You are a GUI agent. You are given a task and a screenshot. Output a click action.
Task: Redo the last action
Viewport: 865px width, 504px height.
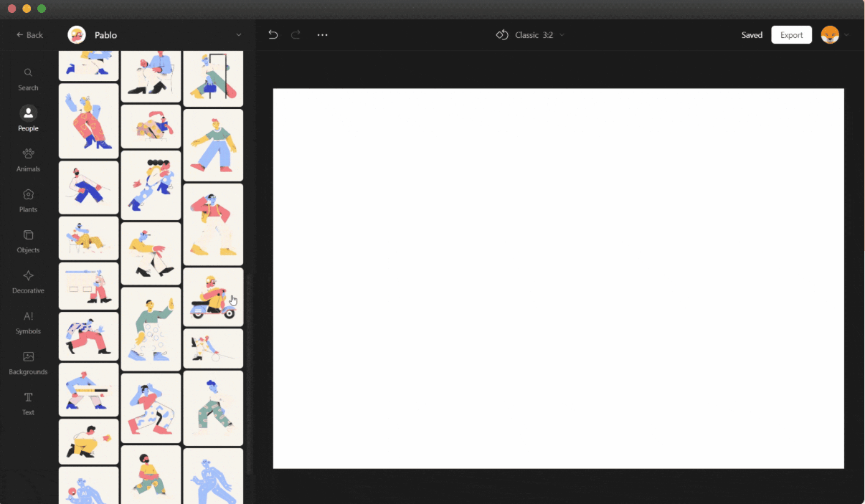295,34
